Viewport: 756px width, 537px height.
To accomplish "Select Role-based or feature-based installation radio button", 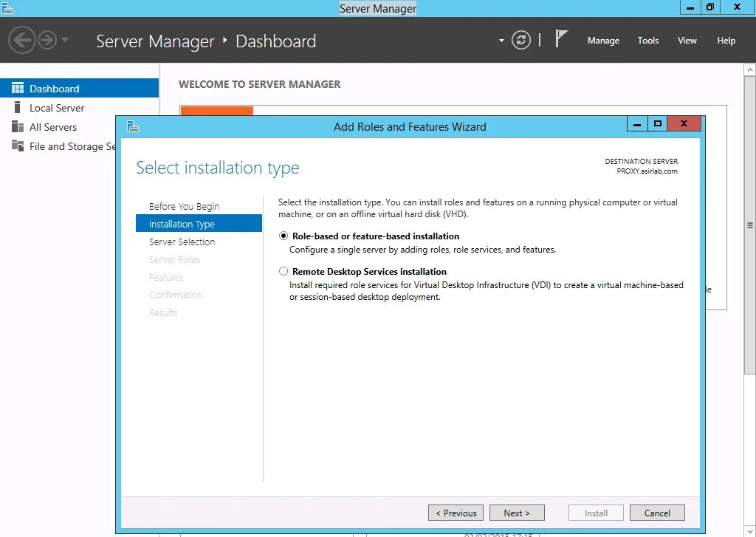I will [x=283, y=236].
